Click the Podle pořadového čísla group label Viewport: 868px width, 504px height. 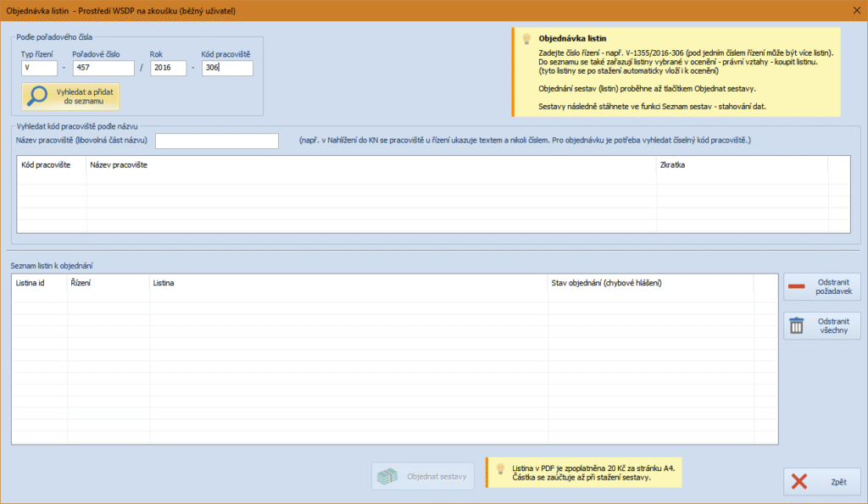(x=54, y=37)
